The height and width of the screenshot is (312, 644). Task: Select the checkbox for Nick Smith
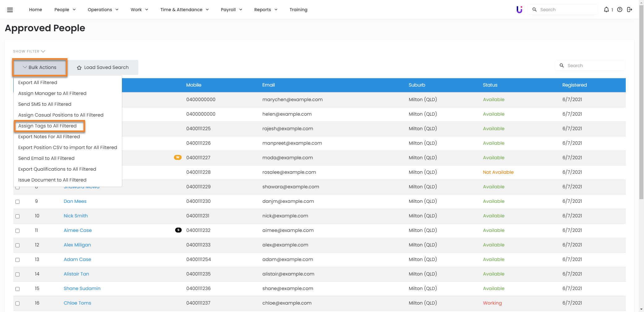coord(18,216)
